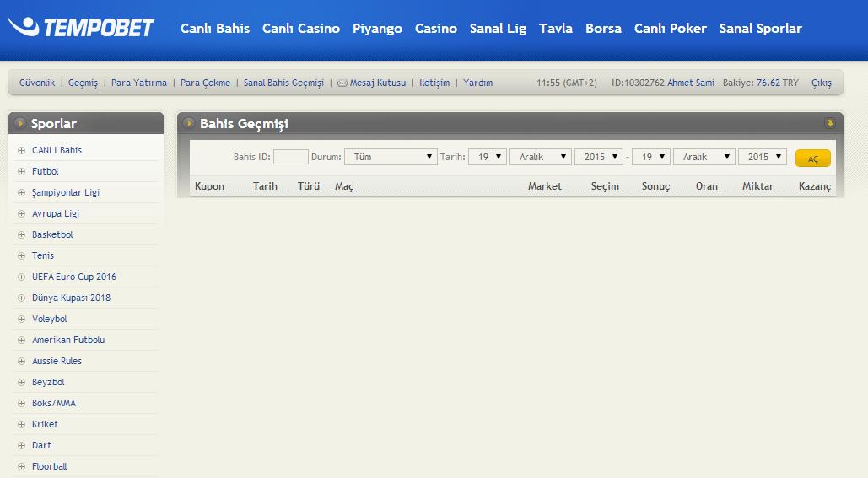Open the Durum status dropdown
Viewport: 868px width, 478px height.
click(390, 157)
